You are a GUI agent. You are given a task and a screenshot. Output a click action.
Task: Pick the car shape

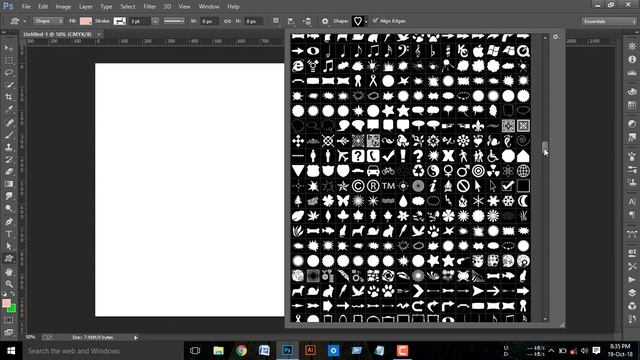coord(373,171)
